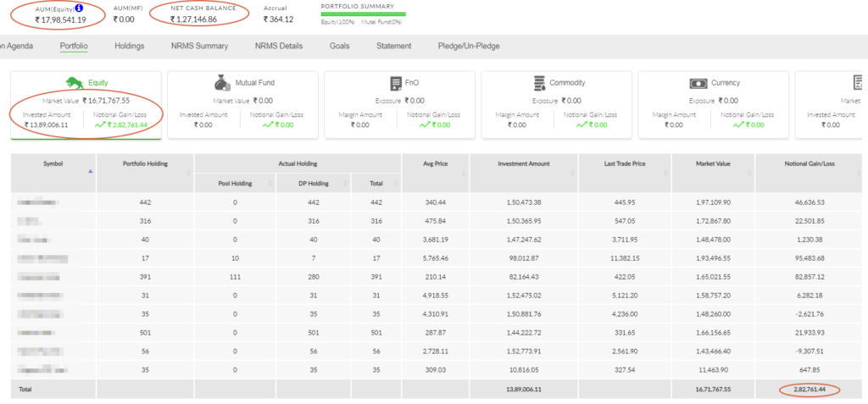Click the Pool Holding cell showing 10
868x404 pixels.
click(x=236, y=258)
